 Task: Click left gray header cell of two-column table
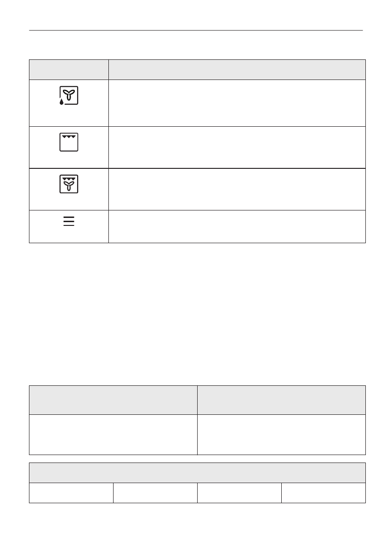point(113,400)
